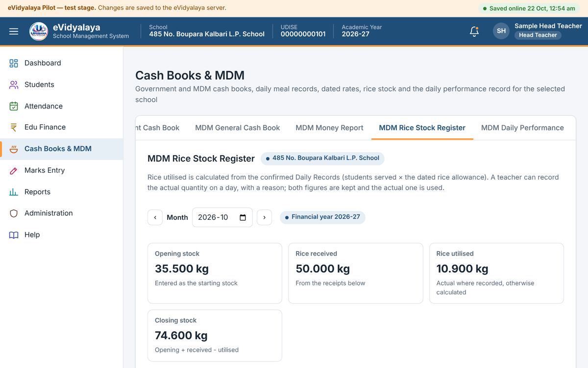The image size is (588, 368).
Task: Open Reports from the sidebar
Action: coord(61,192)
